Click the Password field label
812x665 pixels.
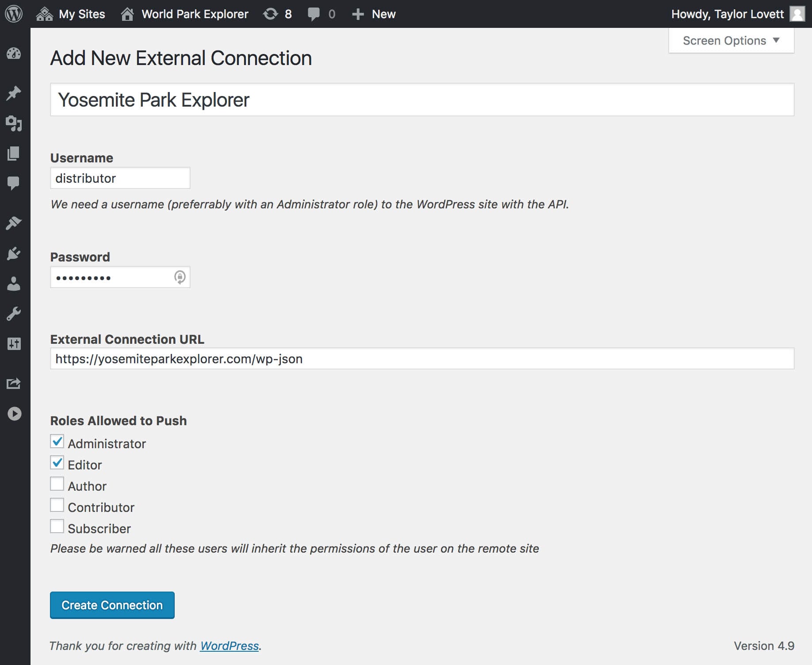tap(80, 257)
